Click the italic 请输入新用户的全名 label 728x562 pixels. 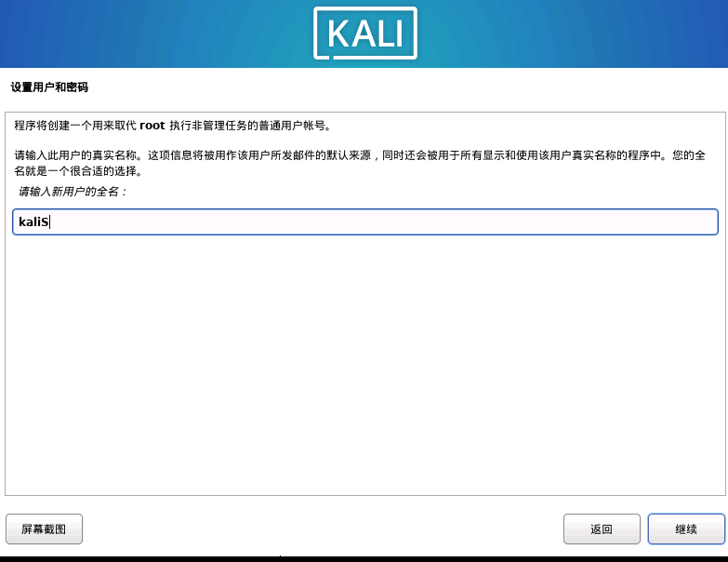click(x=73, y=192)
